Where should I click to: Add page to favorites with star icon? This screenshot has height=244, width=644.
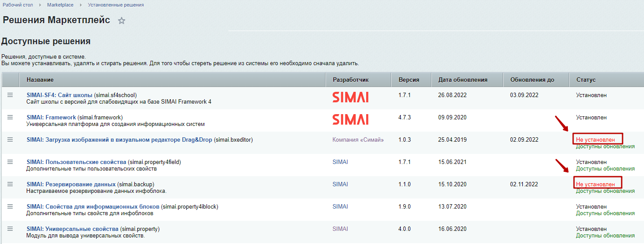[122, 21]
